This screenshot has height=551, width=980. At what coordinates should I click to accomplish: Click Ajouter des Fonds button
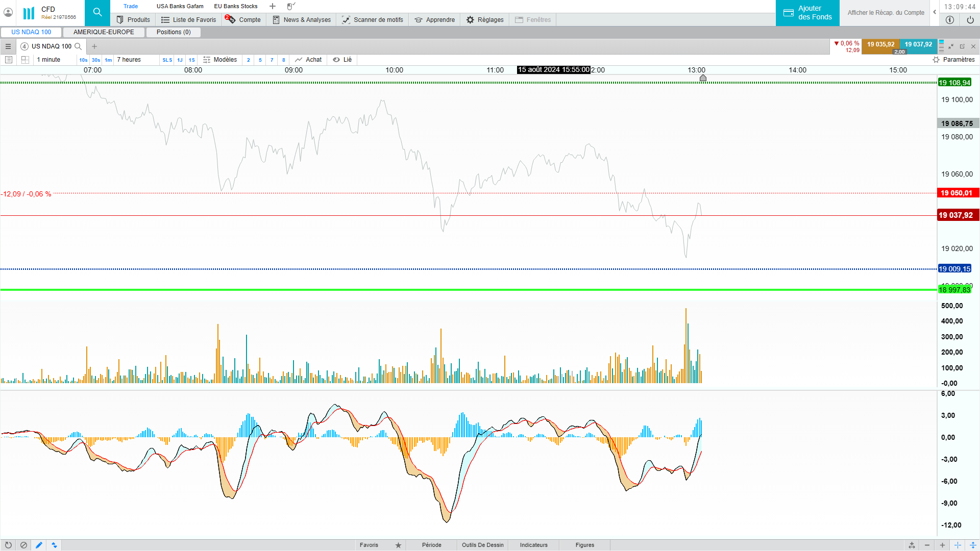(807, 13)
